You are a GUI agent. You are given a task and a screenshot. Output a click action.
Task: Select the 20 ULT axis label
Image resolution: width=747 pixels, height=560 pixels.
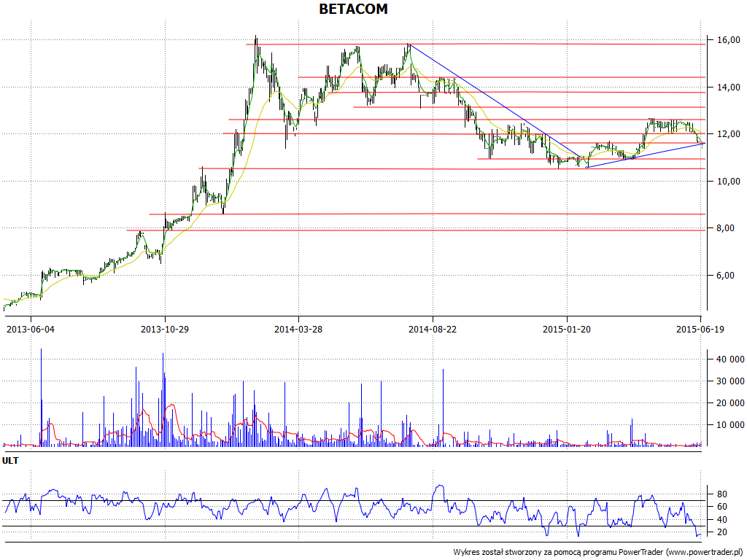click(722, 532)
